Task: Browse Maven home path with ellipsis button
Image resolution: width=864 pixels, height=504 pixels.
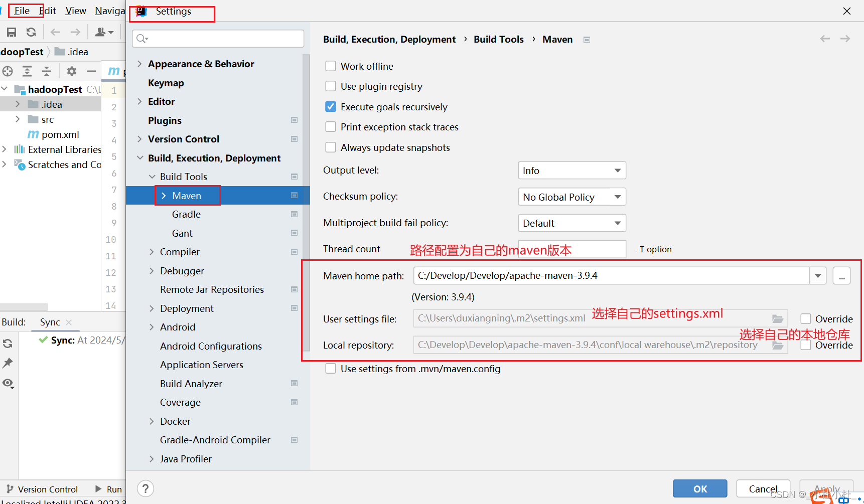Action: point(841,276)
